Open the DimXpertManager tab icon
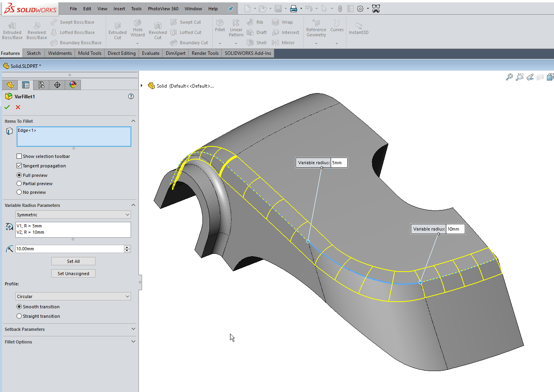 pyautogui.click(x=57, y=85)
